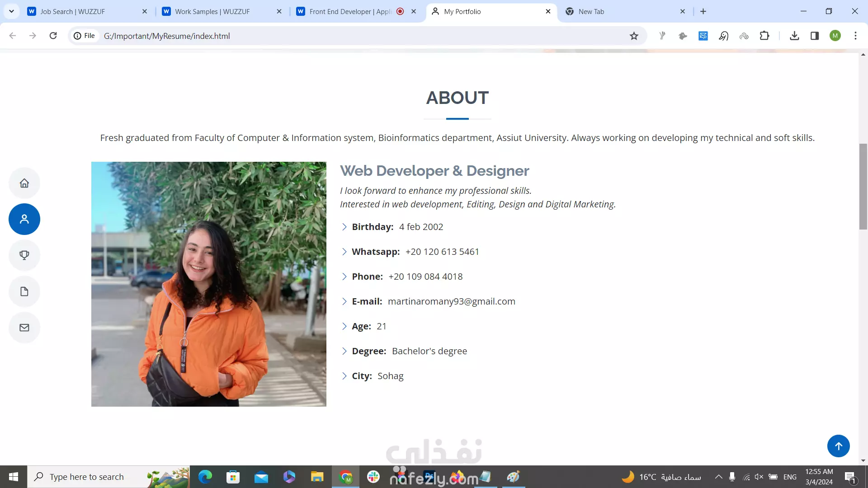Screen dimensions: 868x488
Task: Open a new browser tab
Action: pos(703,11)
